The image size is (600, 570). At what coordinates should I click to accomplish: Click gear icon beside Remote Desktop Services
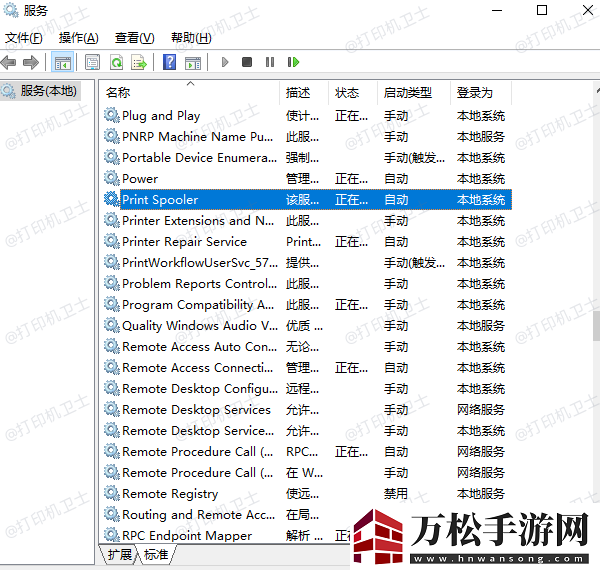tap(111, 409)
